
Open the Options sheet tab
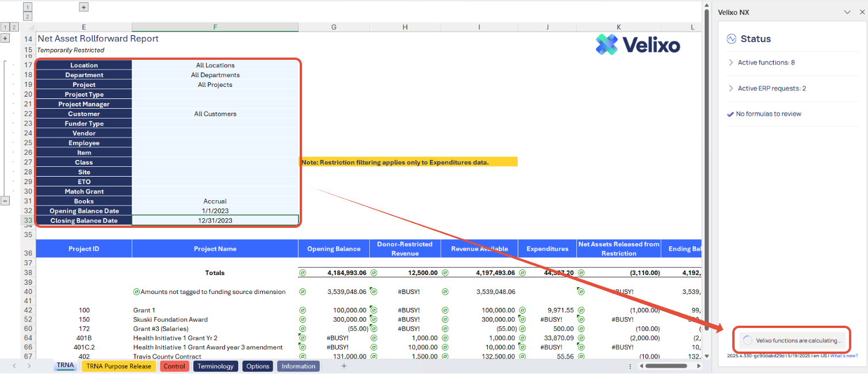[258, 366]
